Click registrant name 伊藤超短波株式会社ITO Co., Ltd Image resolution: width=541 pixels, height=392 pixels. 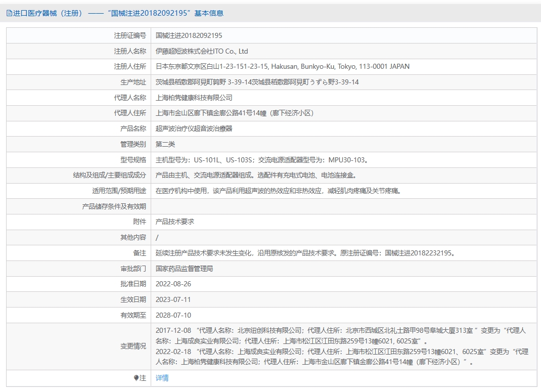202,51
